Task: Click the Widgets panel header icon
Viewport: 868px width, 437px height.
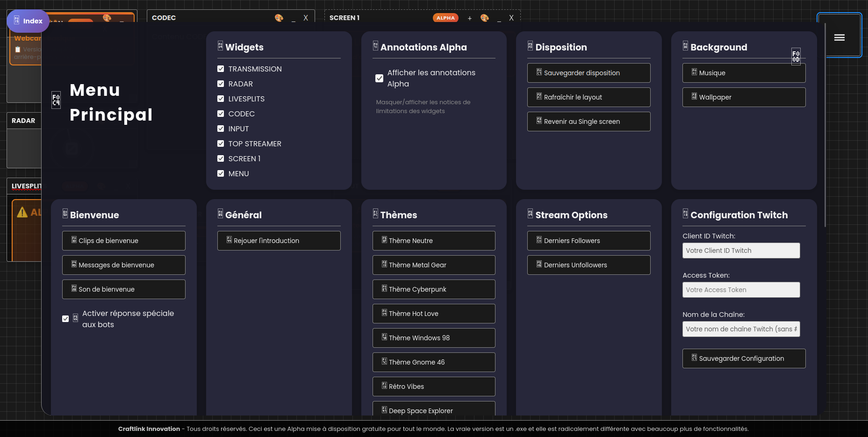Action: (220, 45)
